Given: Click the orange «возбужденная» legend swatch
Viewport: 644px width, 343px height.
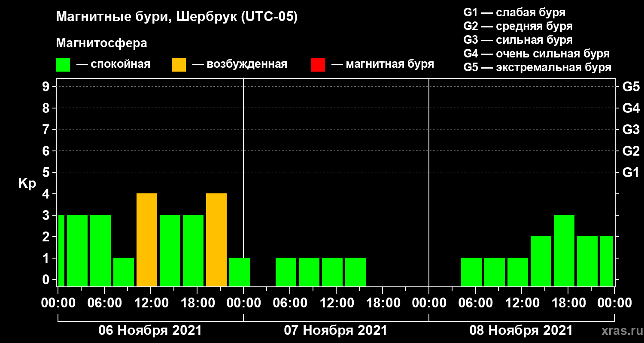Looking at the screenshot, I should coord(179,65).
